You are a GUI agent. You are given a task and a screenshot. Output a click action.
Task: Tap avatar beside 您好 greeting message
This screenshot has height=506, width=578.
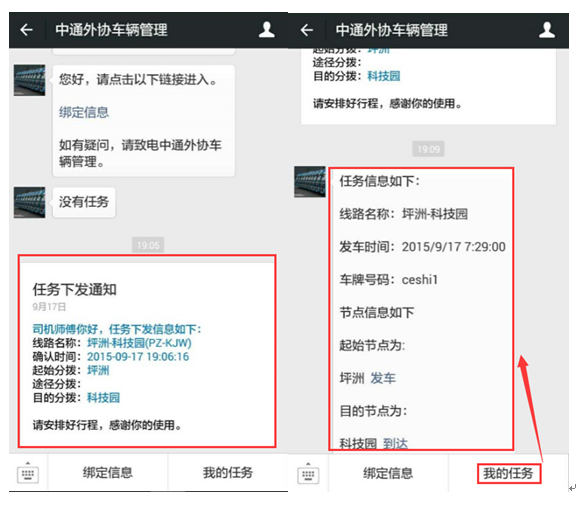29,80
